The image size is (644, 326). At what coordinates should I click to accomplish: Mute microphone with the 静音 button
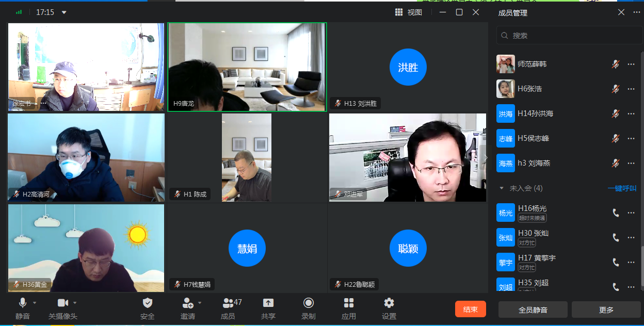23,303
